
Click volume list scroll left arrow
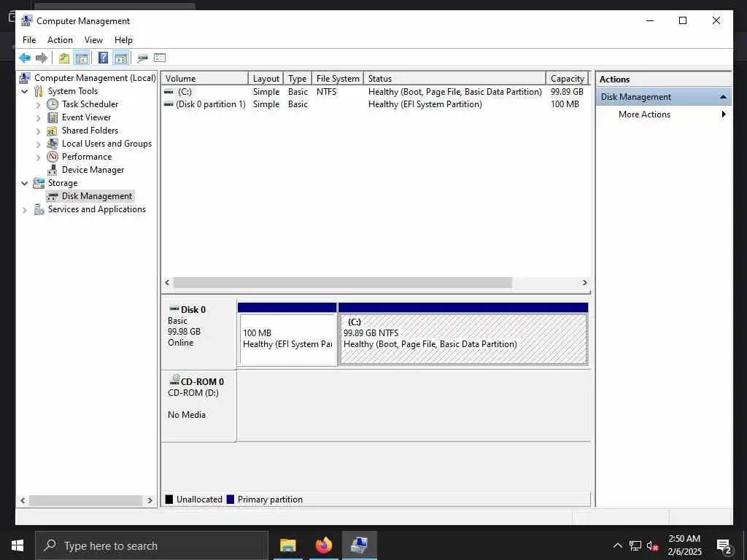coord(167,283)
